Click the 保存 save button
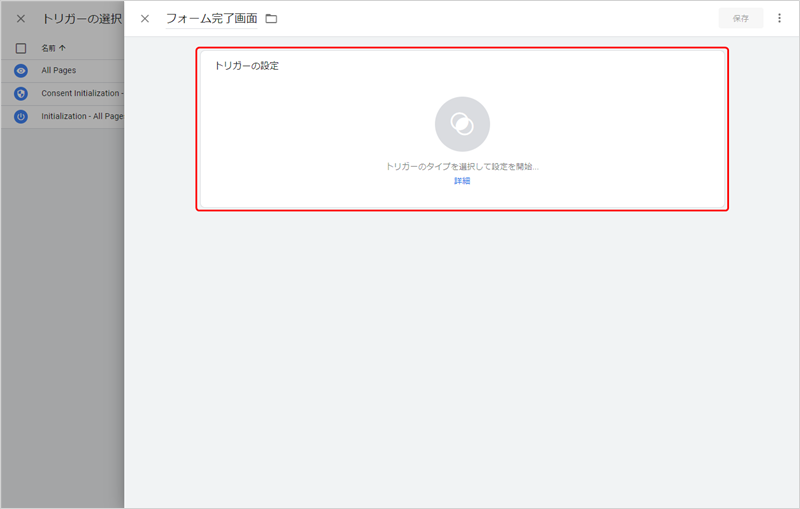This screenshot has width=800, height=509. click(741, 18)
